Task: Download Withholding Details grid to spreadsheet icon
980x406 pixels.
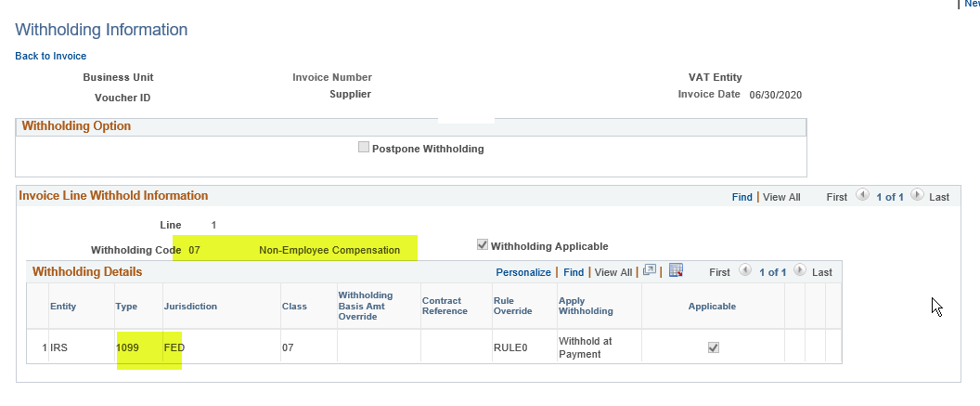Action: [676, 270]
